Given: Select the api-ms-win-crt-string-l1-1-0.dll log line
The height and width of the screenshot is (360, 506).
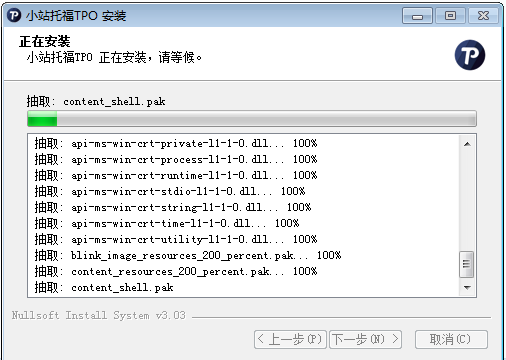Looking at the screenshot, I should coord(173,207).
